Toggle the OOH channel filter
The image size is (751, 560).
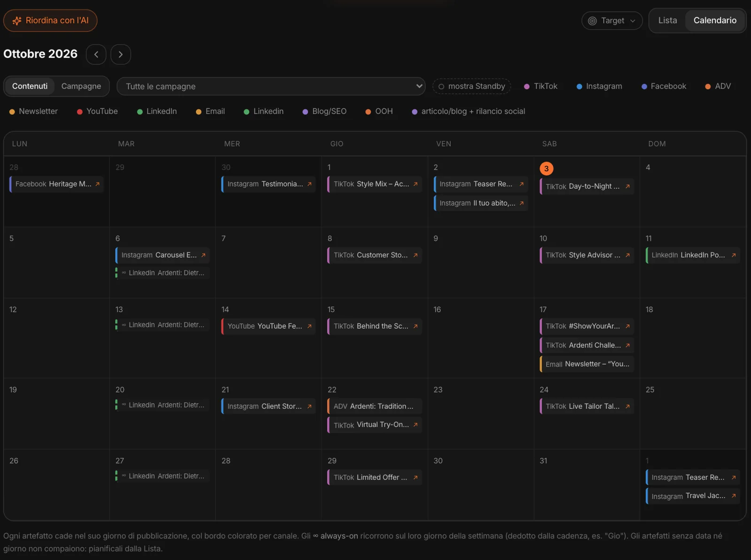pos(379,111)
